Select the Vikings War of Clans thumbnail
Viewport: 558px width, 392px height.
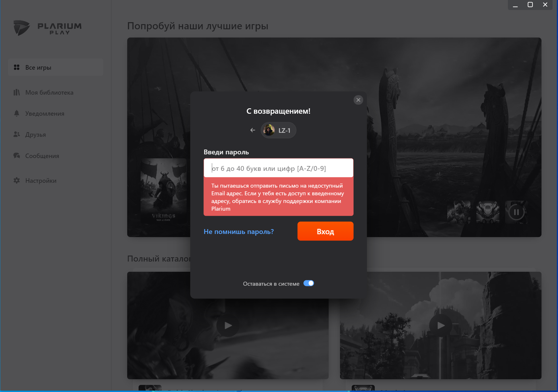pyautogui.click(x=164, y=191)
